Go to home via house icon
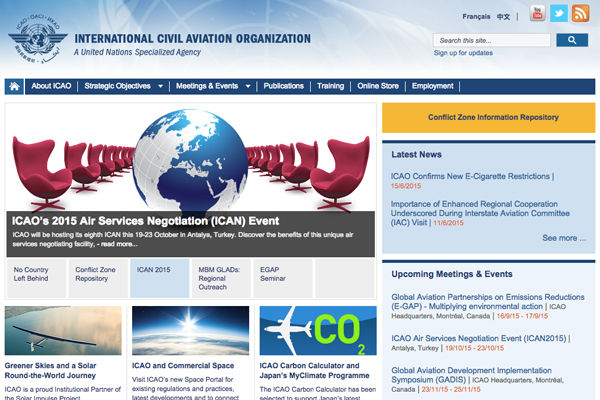This screenshot has width=600, height=400. pyautogui.click(x=14, y=87)
